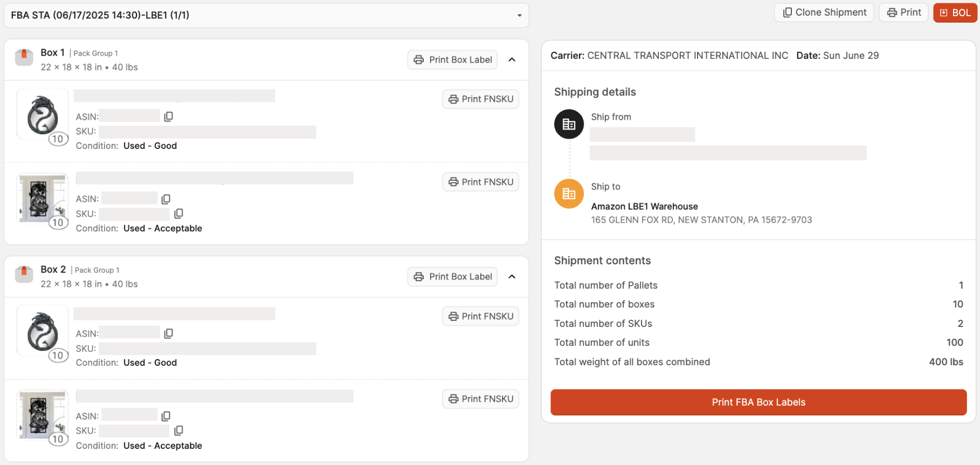
Task: Collapse the Box 2 section chevron
Action: point(512,277)
